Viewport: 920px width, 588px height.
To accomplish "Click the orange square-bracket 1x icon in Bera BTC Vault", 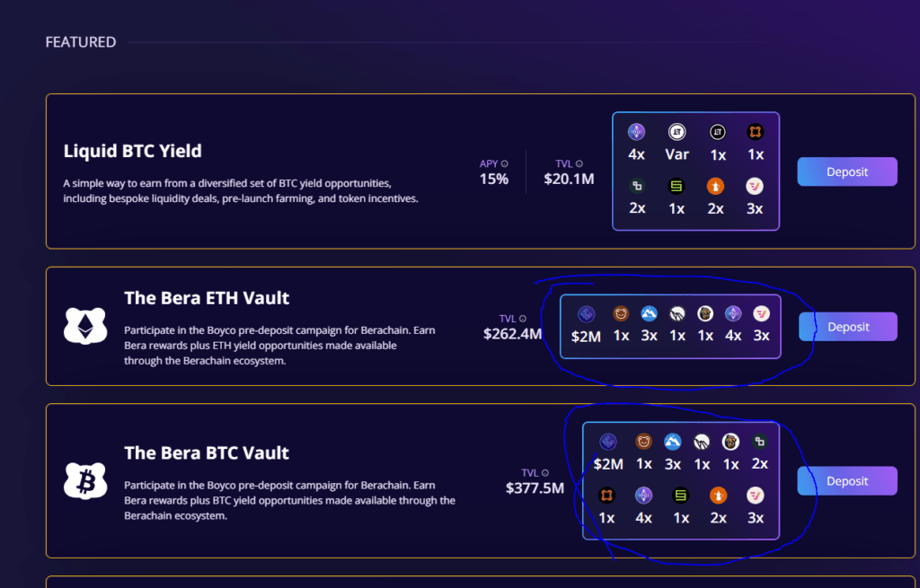I will 607,496.
